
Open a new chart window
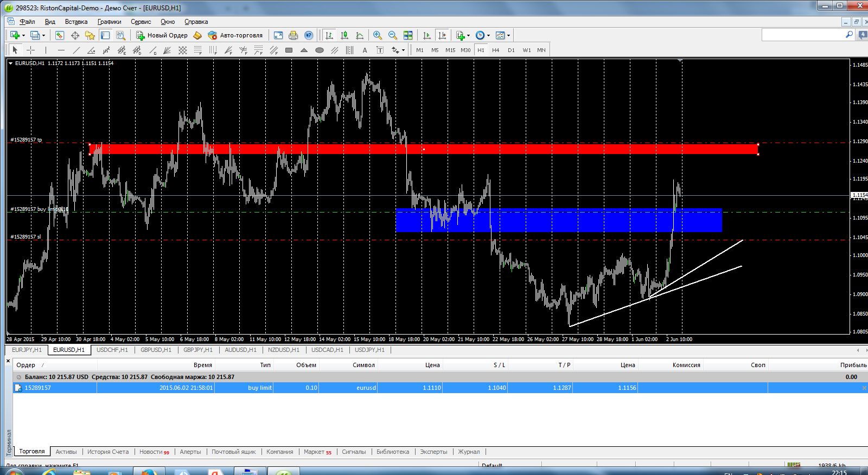(x=15, y=35)
